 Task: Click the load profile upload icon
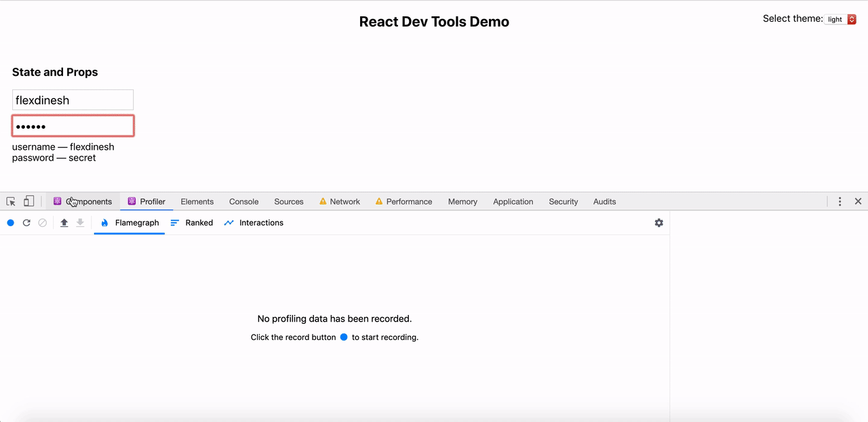pos(64,223)
